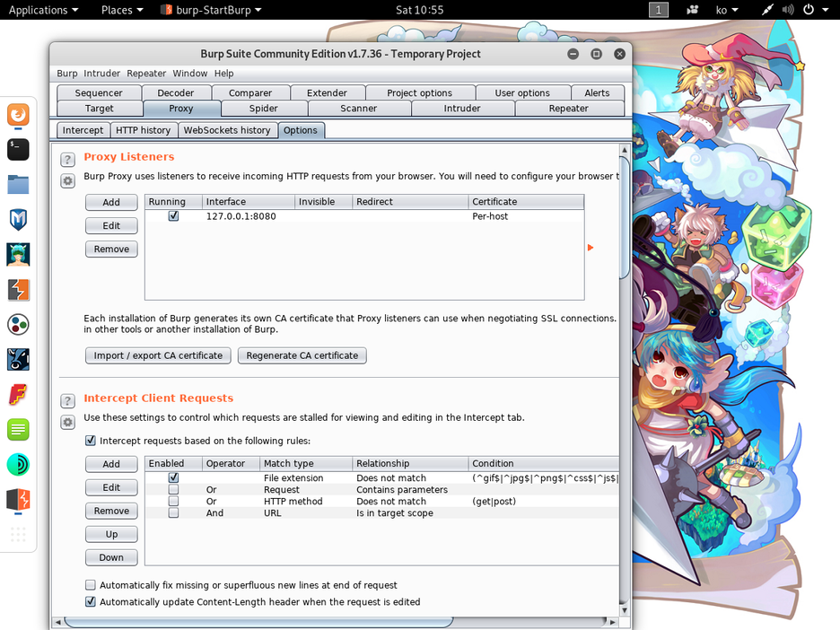Image resolution: width=840 pixels, height=630 pixels.
Task: Switch to the HTTP history sub-tab
Action: [143, 130]
